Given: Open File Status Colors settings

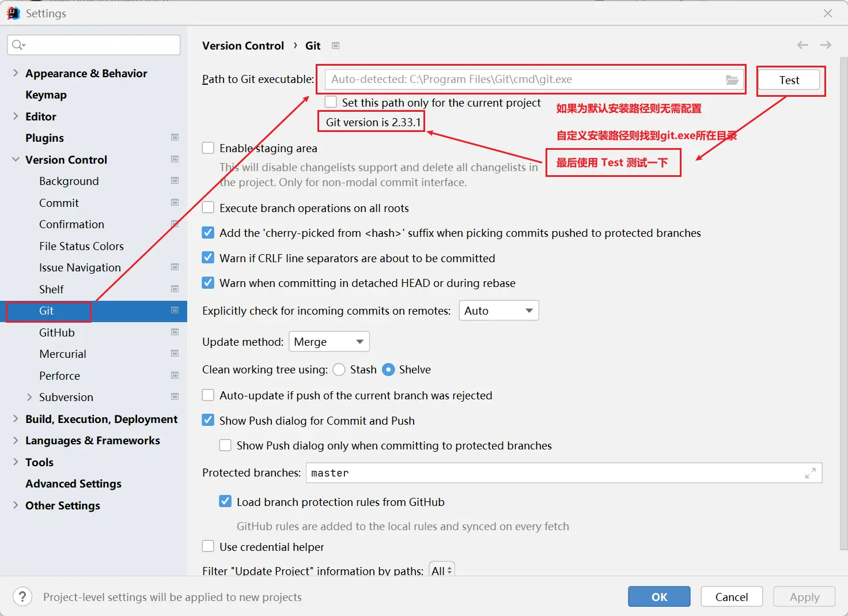Looking at the screenshot, I should tap(81, 246).
